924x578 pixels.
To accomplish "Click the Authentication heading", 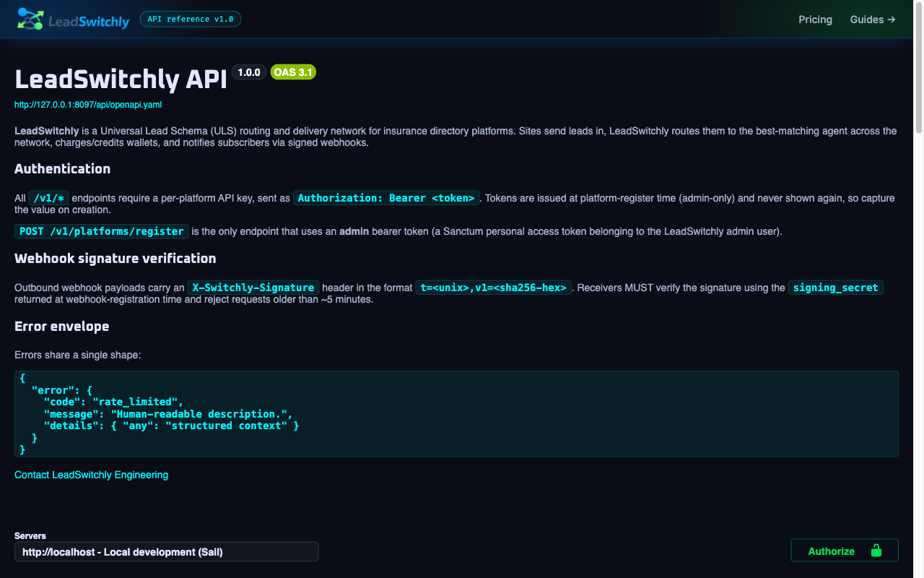I will pyautogui.click(x=63, y=169).
